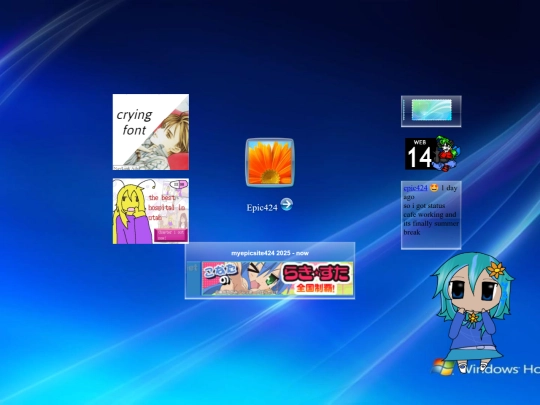This screenshot has width=540, height=405.
Task: Click the Windows Home text
Action: coord(498,369)
